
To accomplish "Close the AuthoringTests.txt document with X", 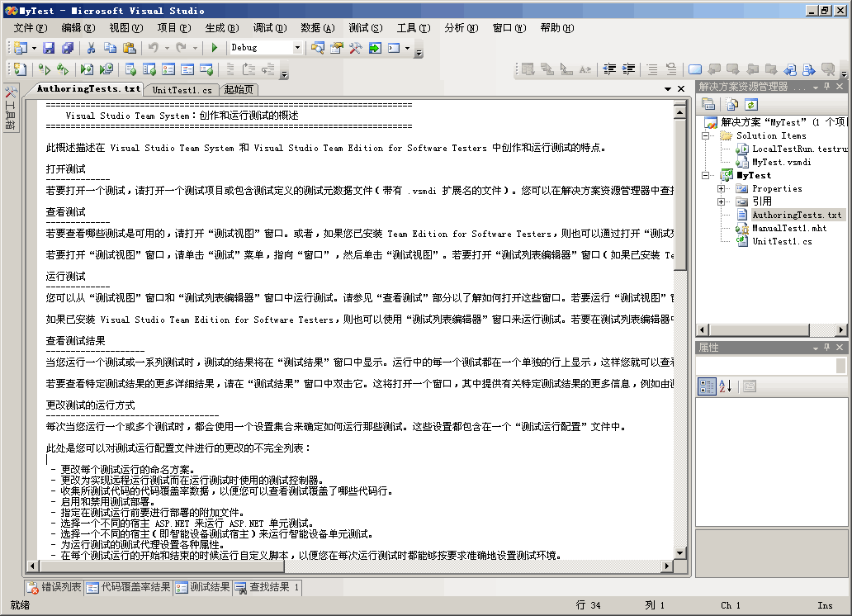I will click(x=681, y=88).
